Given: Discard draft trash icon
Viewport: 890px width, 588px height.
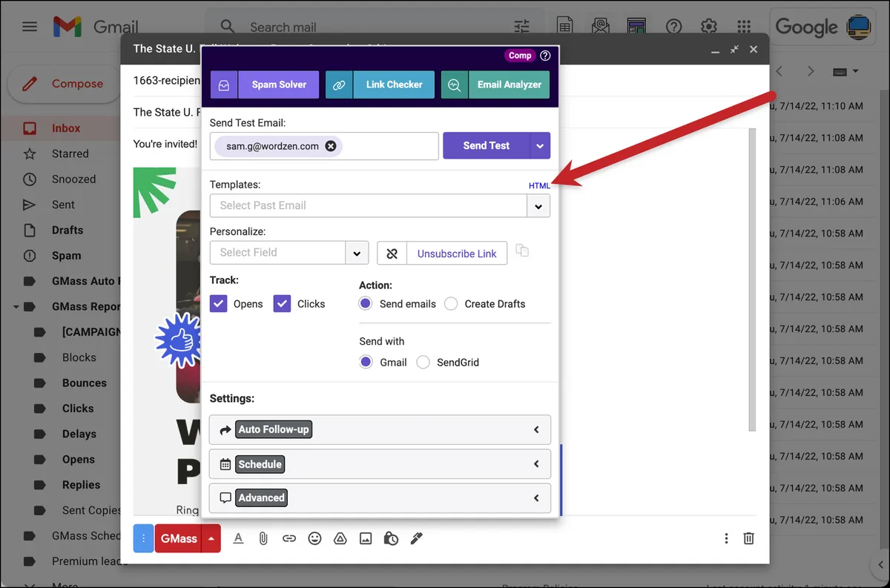Looking at the screenshot, I should coord(749,538).
